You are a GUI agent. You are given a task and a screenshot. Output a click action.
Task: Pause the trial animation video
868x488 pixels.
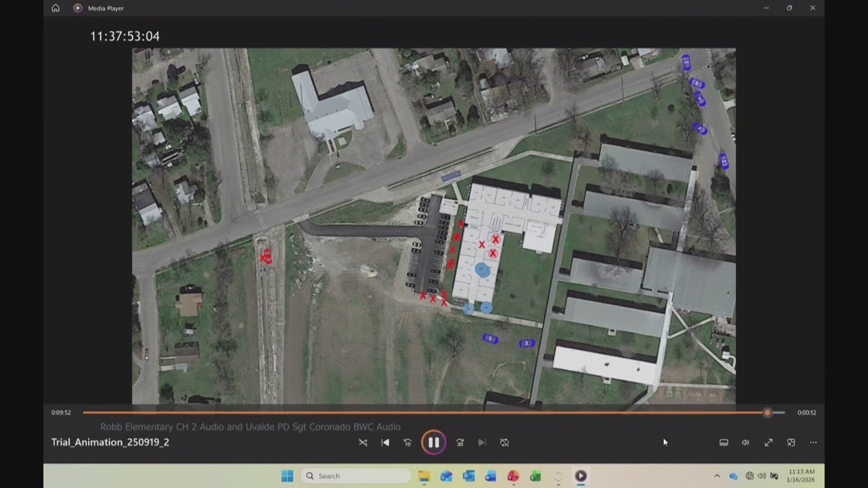point(434,442)
